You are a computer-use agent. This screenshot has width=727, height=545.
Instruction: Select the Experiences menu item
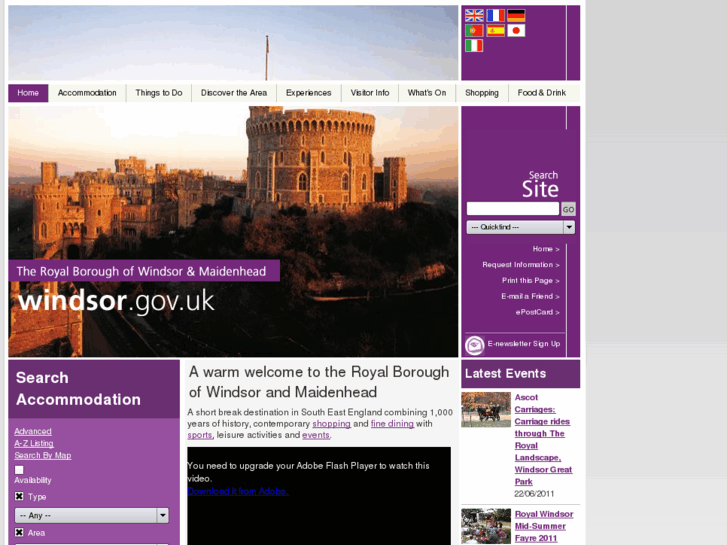click(x=308, y=93)
